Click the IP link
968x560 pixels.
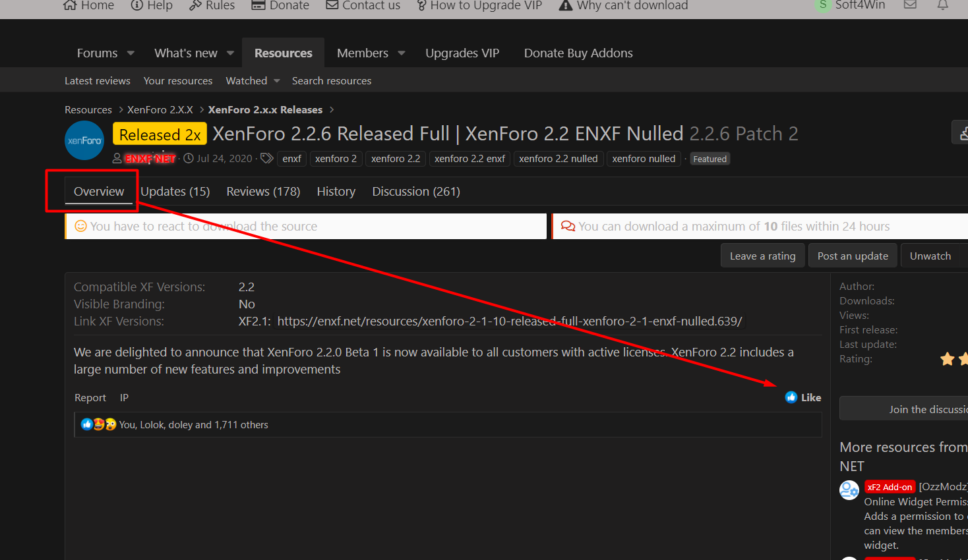point(124,397)
